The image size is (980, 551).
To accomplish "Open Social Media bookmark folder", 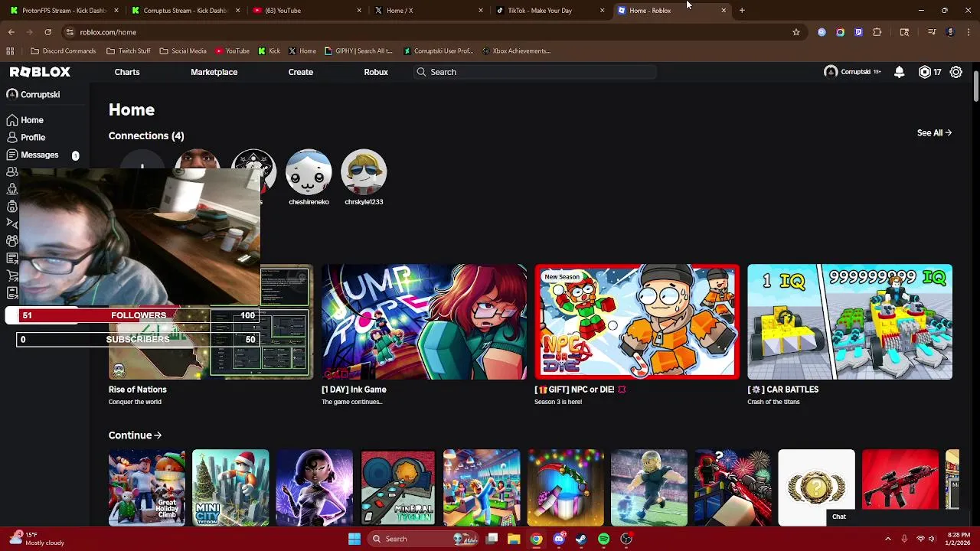I will (x=183, y=51).
